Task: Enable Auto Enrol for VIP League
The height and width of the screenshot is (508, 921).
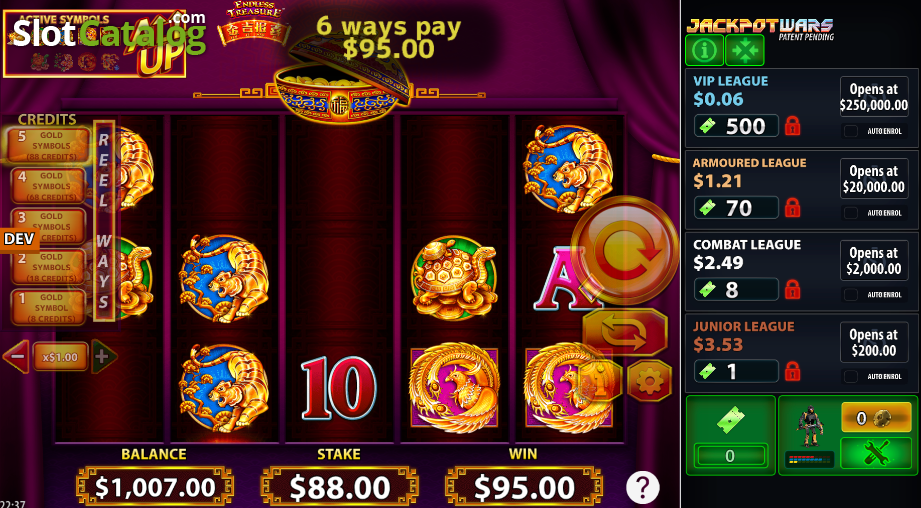Action: point(851,131)
